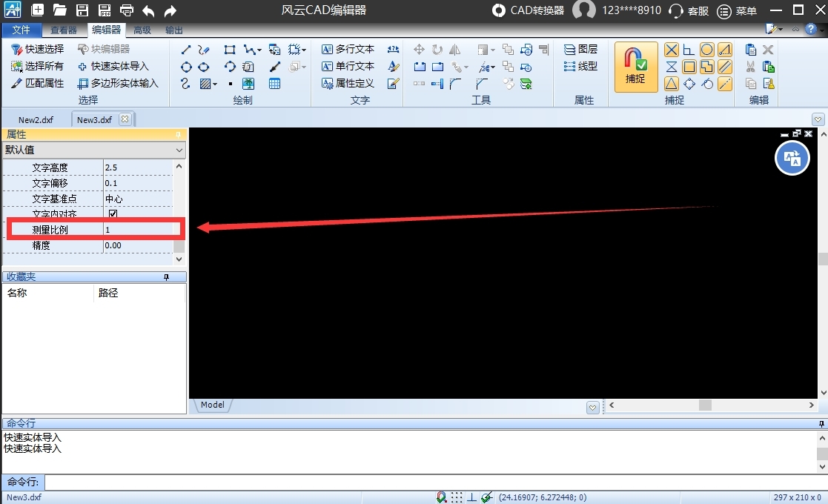Open the document tabs list dropdown
Viewport: 828px width, 504px height.
click(x=818, y=119)
